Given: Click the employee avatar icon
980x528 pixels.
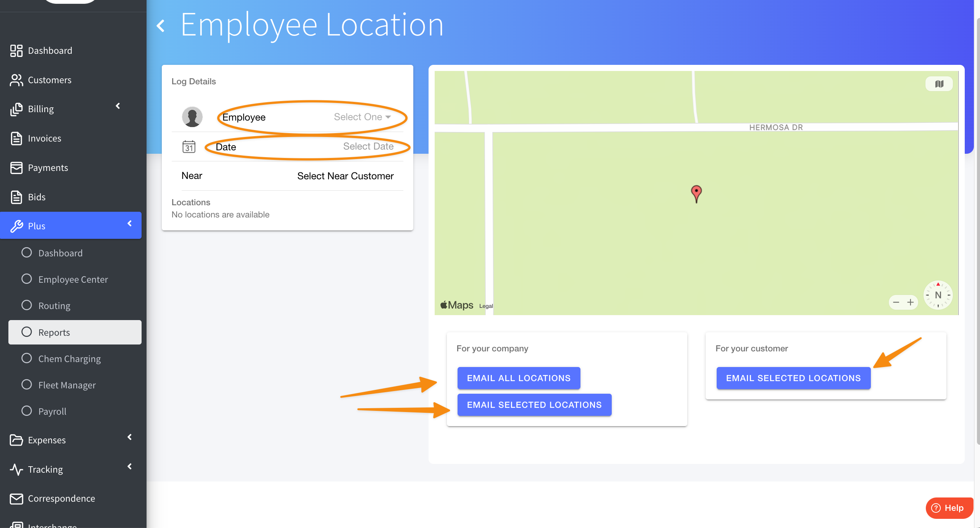Looking at the screenshot, I should pos(192,117).
